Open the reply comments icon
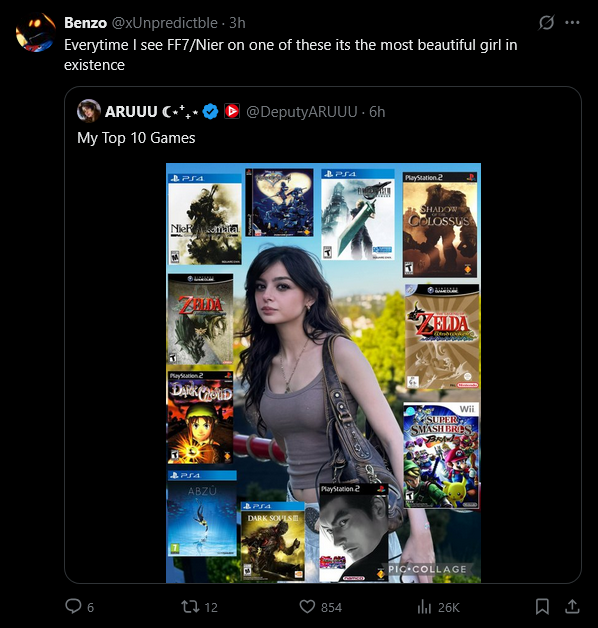This screenshot has width=598, height=628. point(73,606)
